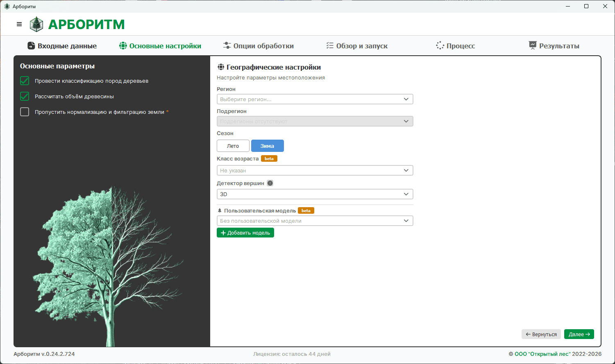The height and width of the screenshot is (364, 615).
Task: Click the presentation icon on Результаты tab
Action: point(533,45)
